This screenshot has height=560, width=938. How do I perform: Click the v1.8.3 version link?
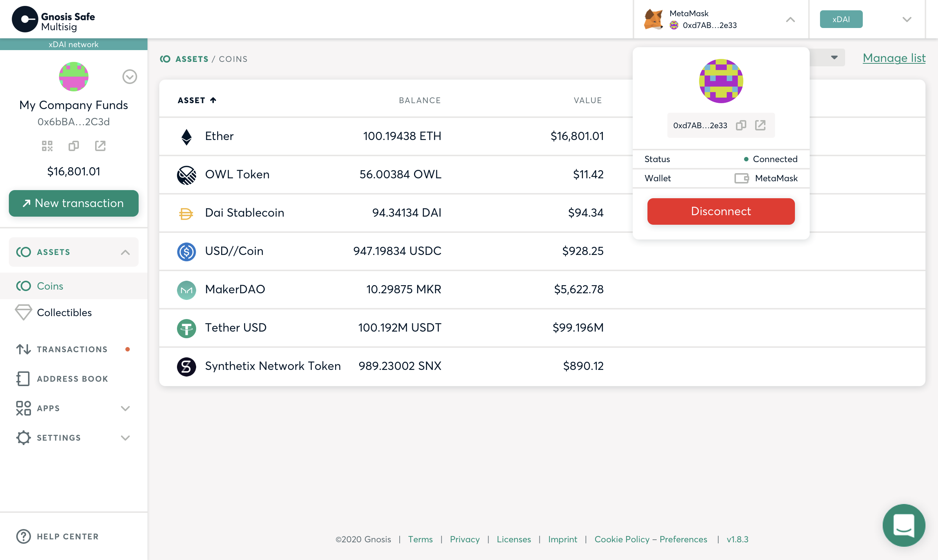pos(737,539)
